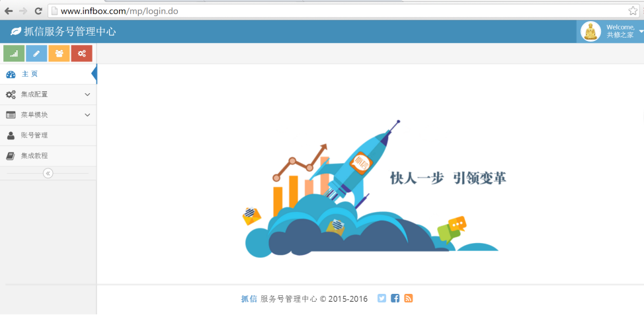Open 集成教程 in the sidebar menu
The image size is (644, 315).
pos(34,156)
